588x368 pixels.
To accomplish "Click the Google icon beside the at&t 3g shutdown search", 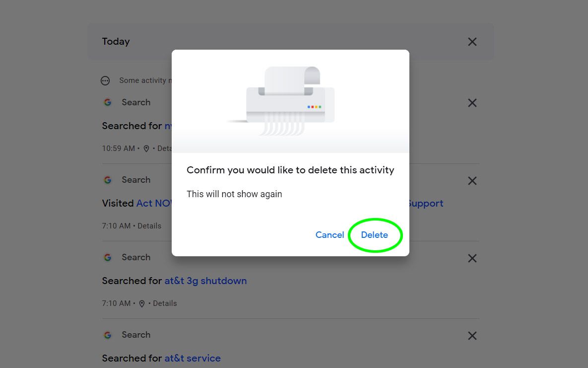I will [x=108, y=257].
